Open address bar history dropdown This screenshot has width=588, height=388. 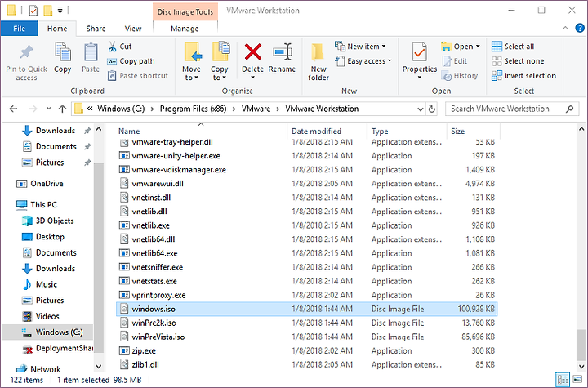[x=421, y=109]
